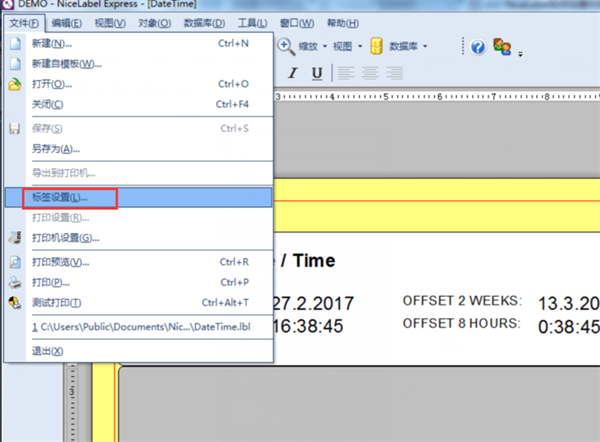Toggle underline text formatting

317,73
